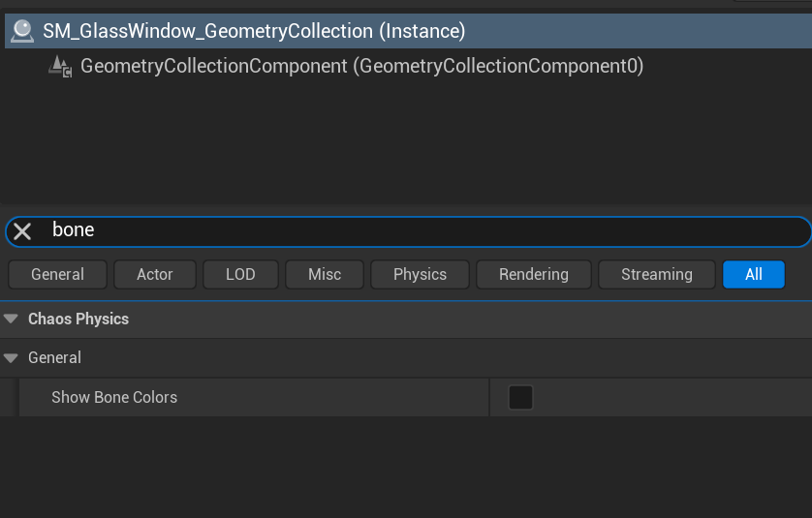The height and width of the screenshot is (518, 812).
Task: Show only Rendering properties
Action: (533, 274)
